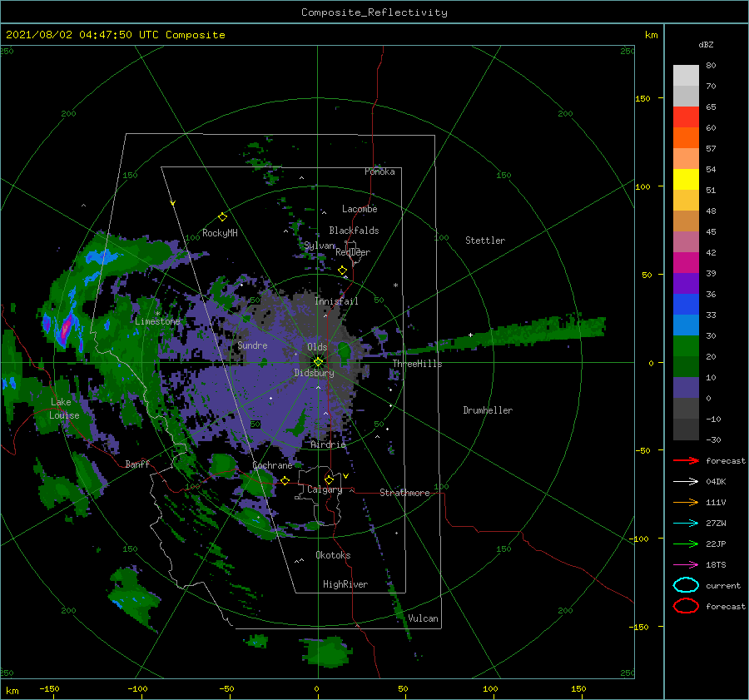
Task: Click the cyan 'current' ellipse in the legend
Action: click(686, 585)
